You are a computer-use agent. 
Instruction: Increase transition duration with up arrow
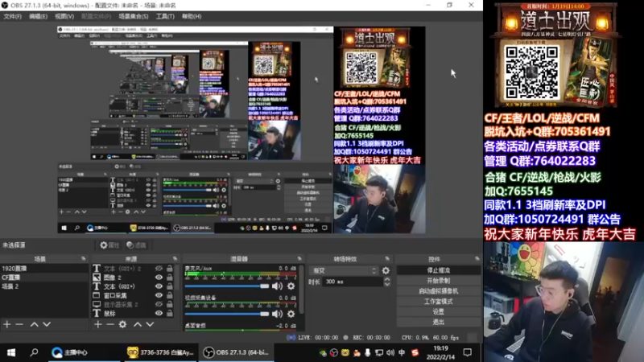(x=387, y=279)
